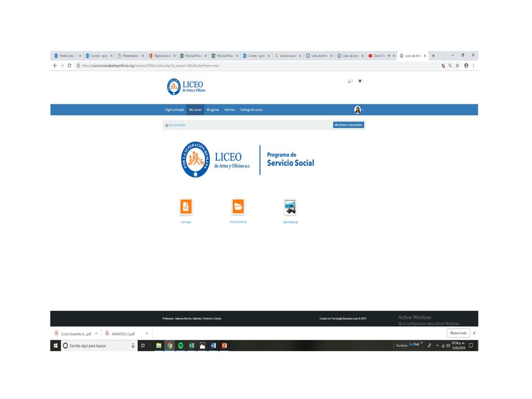Click the small Liceo logo in header
Image resolution: width=532 pixels, height=399 pixels.
[186, 87]
